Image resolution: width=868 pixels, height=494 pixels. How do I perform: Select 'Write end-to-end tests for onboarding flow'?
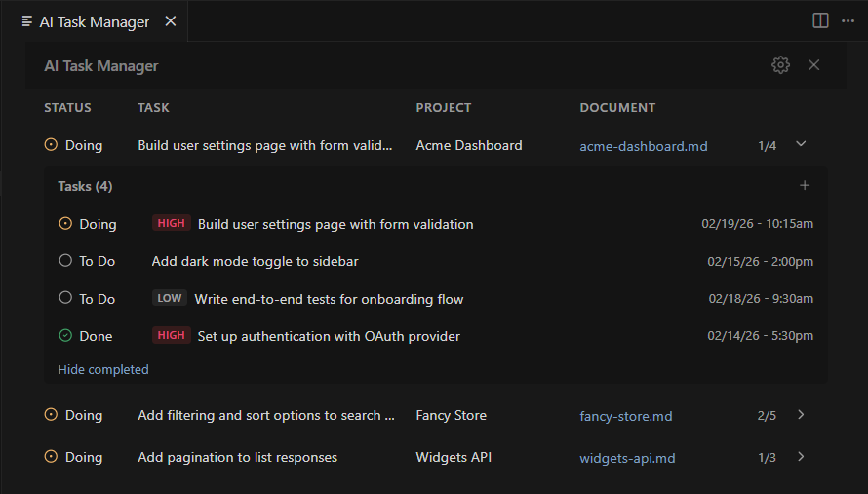pos(329,299)
